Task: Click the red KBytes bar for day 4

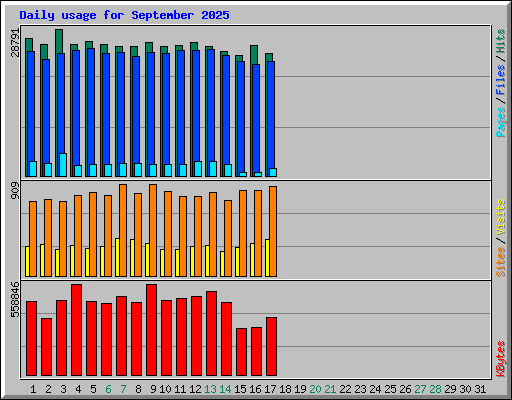Action: click(x=76, y=330)
